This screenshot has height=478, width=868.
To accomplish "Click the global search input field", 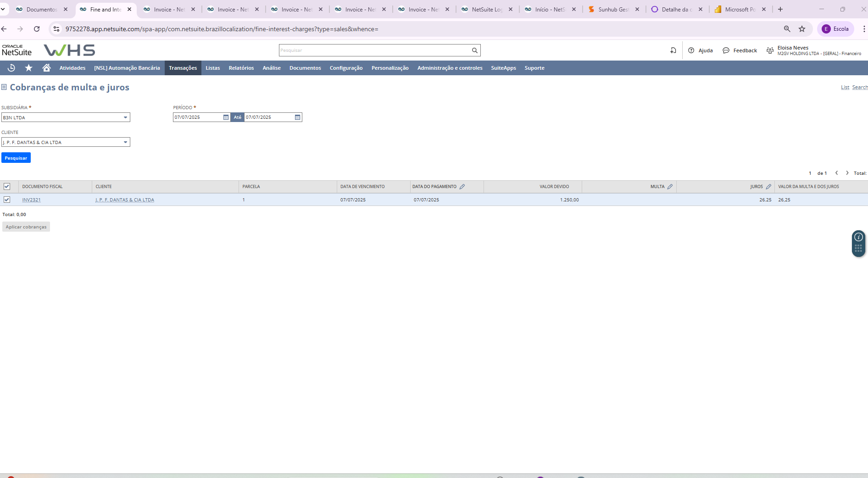I will 374,50.
